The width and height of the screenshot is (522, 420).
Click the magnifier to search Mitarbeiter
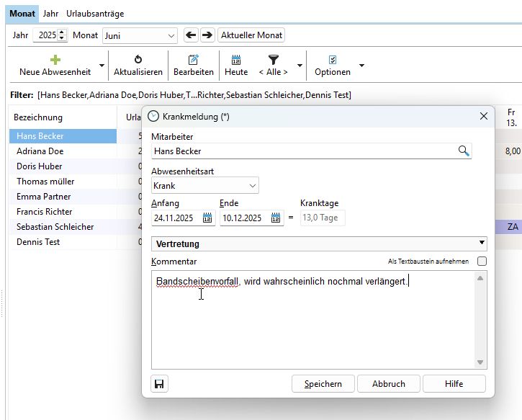point(464,151)
